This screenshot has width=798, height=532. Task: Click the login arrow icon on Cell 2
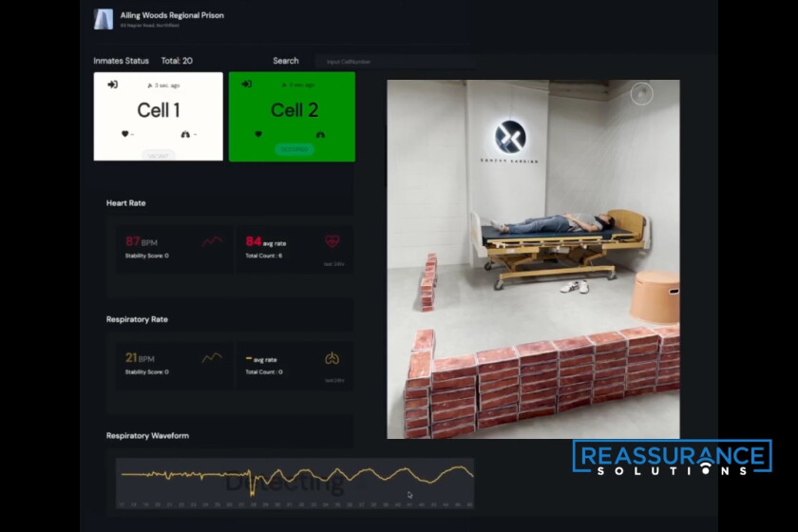247,84
